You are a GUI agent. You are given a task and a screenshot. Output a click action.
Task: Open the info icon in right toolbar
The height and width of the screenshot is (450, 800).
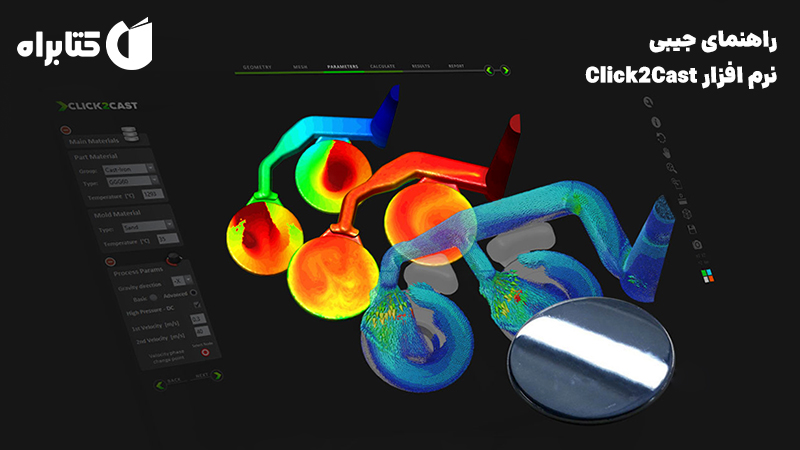(656, 122)
